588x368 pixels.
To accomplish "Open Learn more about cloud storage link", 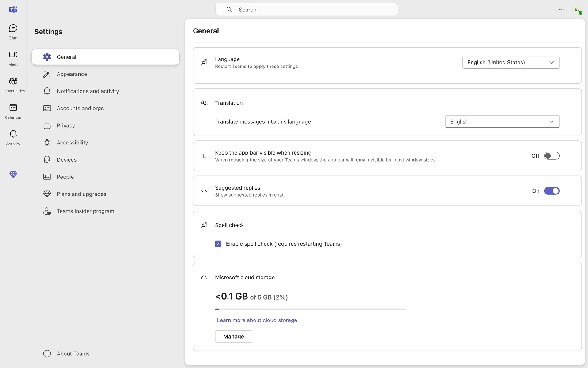I will pos(257,320).
